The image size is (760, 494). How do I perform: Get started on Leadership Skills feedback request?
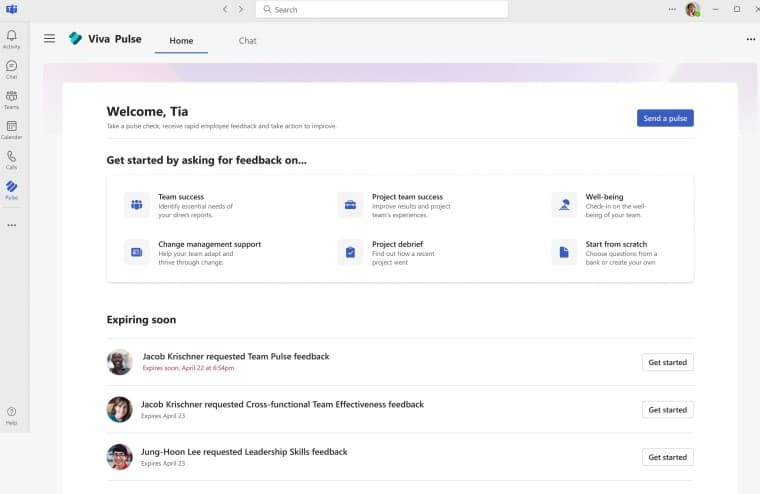point(667,457)
